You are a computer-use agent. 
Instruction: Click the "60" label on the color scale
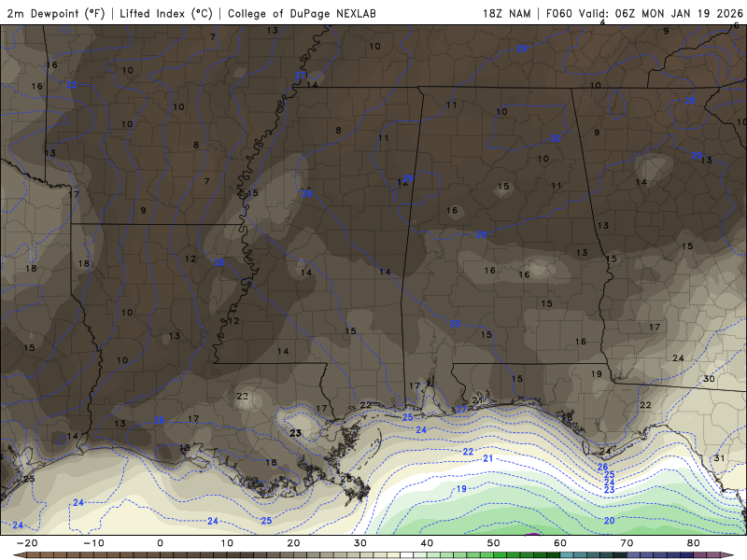click(560, 543)
